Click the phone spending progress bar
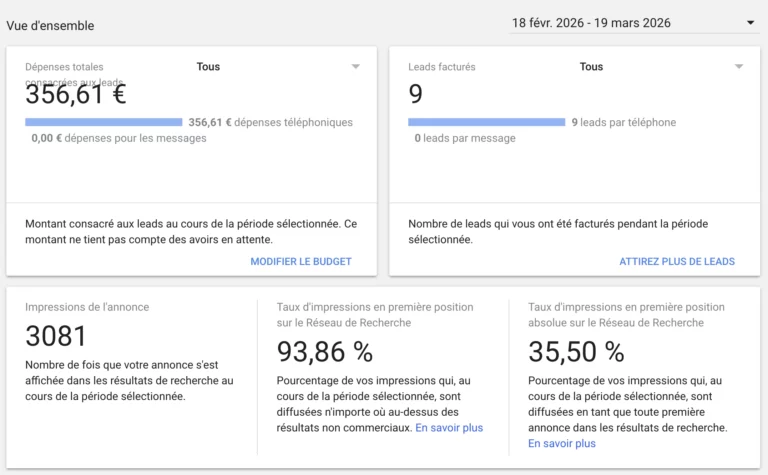The height and width of the screenshot is (475, 768). (103, 122)
